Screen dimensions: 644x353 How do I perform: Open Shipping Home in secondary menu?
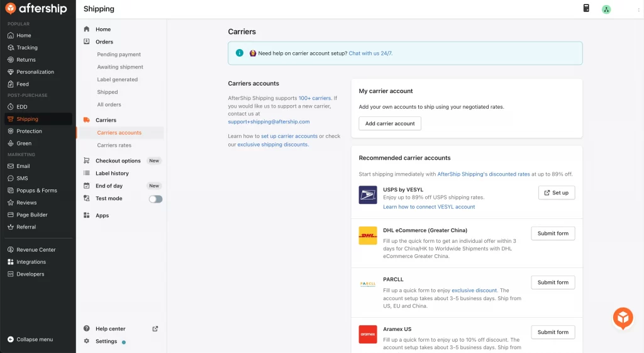point(103,29)
